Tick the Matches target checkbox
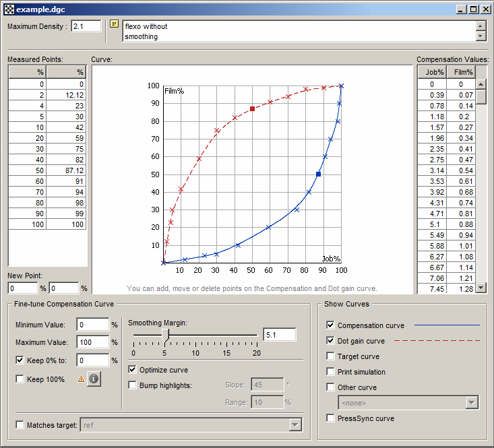 (20, 424)
